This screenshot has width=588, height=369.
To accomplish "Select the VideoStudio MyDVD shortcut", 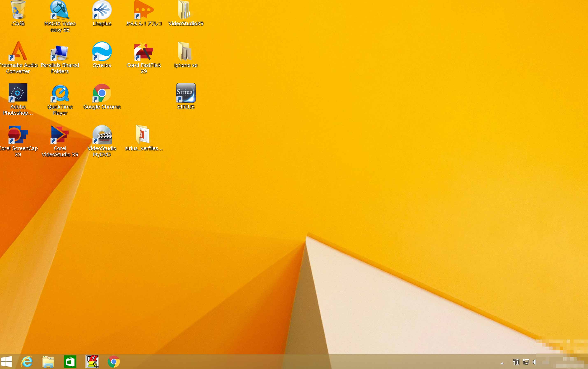I will [102, 135].
